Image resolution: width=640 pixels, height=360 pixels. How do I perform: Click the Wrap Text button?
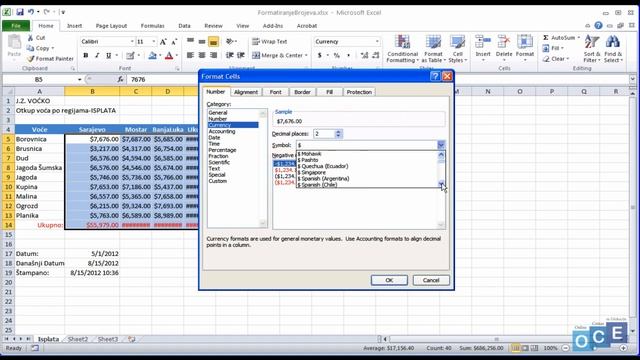(270, 42)
